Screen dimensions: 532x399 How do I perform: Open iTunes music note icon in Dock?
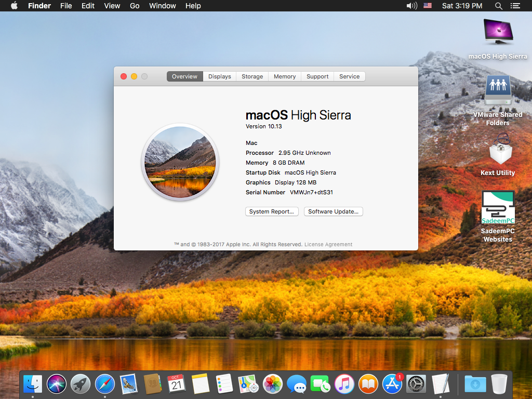[344, 384]
